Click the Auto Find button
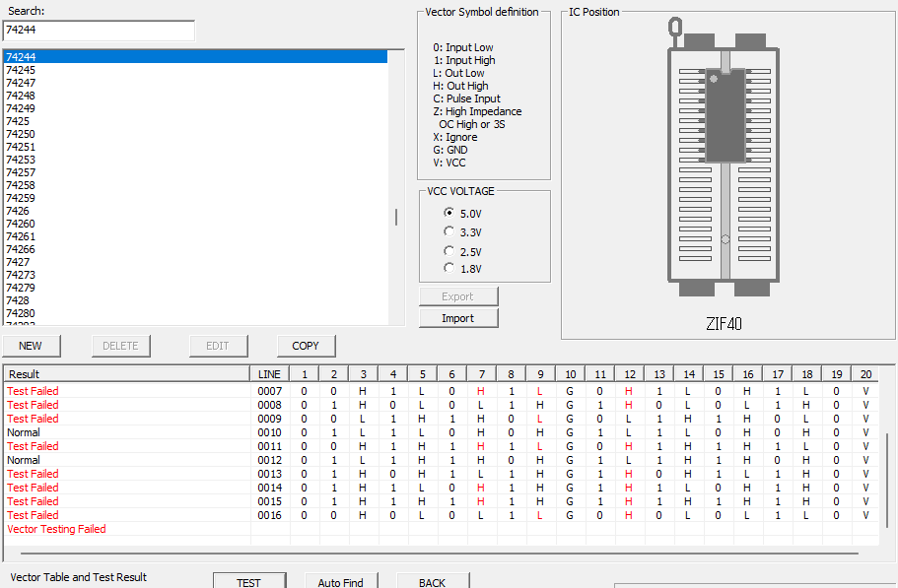Viewport: 898px width, 588px height. click(x=341, y=581)
